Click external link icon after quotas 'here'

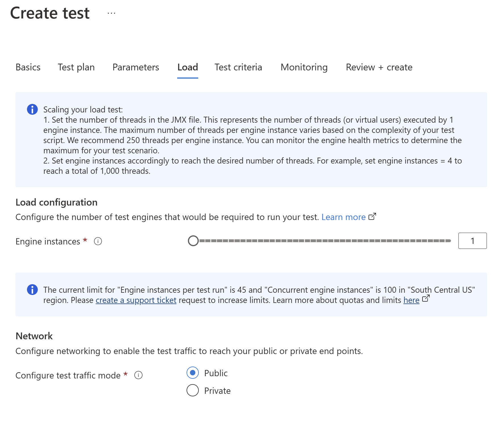[x=426, y=298]
